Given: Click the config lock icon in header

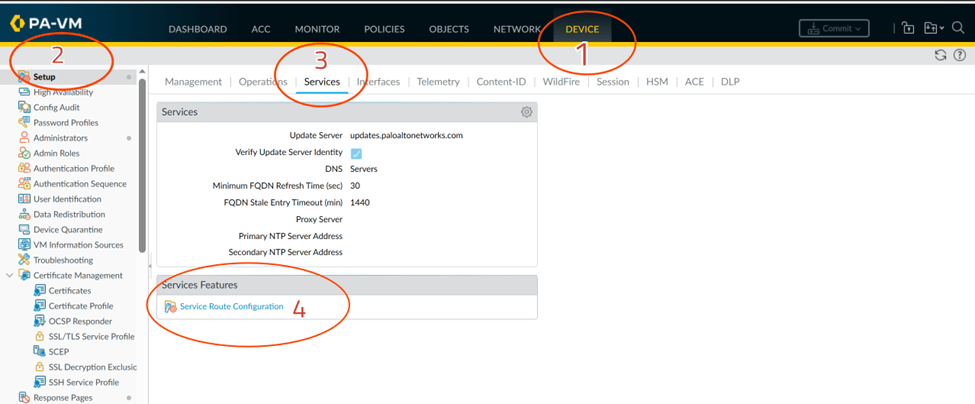Looking at the screenshot, I should point(908,28).
